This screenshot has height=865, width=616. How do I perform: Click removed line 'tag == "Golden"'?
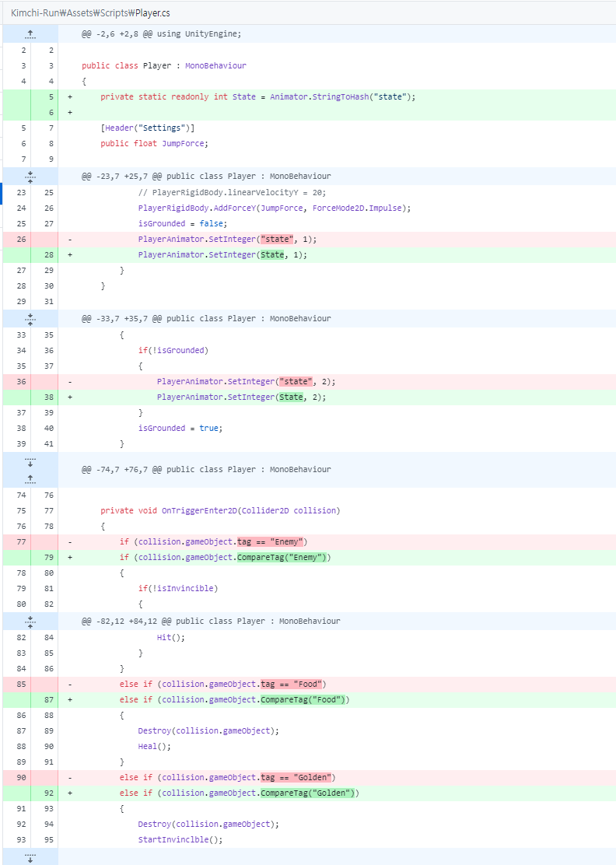coord(227,777)
